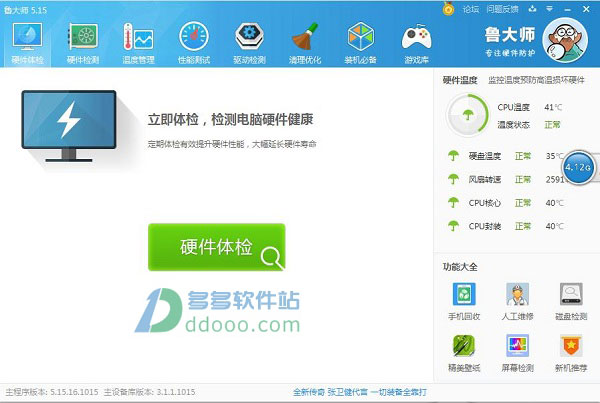This screenshot has height=403, width=600.
Task: Select the 风扇转速 row umbrella icon
Action: click(x=453, y=179)
